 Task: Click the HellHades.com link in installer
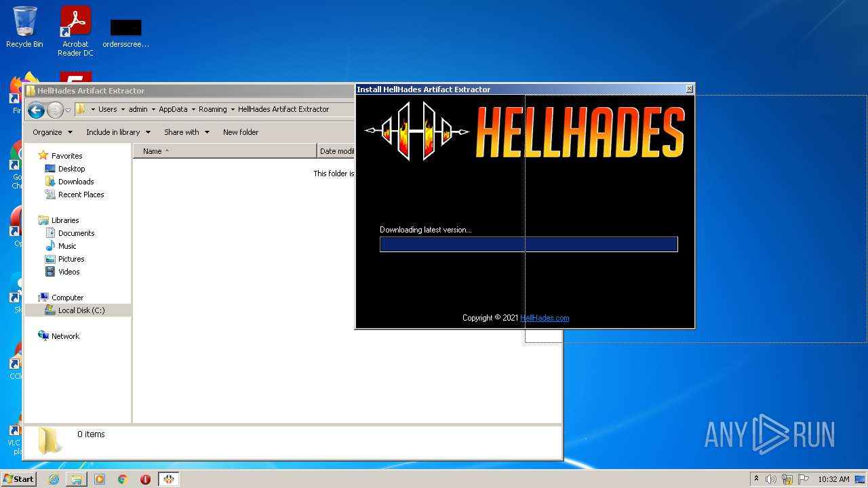(545, 318)
